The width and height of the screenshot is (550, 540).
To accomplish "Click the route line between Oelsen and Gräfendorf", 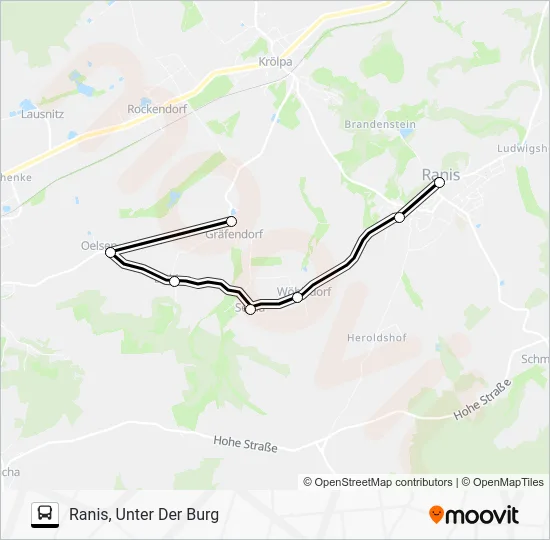I will 171,237.
